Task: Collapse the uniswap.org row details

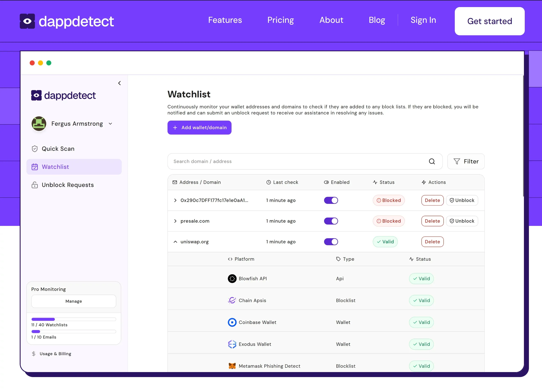Action: (175, 242)
